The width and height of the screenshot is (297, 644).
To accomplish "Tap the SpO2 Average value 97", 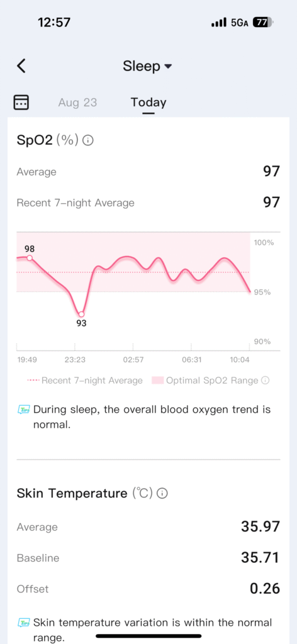I will click(272, 171).
